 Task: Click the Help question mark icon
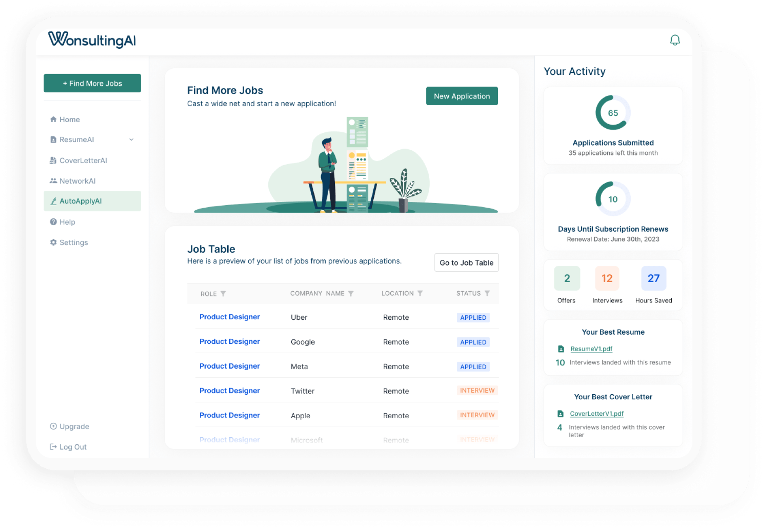(53, 222)
